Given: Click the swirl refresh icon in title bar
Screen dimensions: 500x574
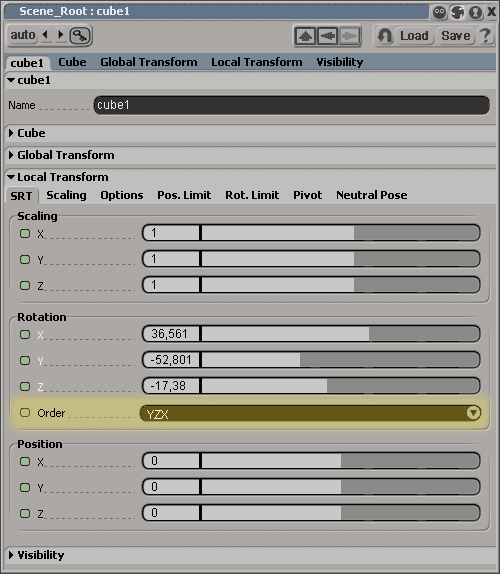Looking at the screenshot, I should [457, 12].
